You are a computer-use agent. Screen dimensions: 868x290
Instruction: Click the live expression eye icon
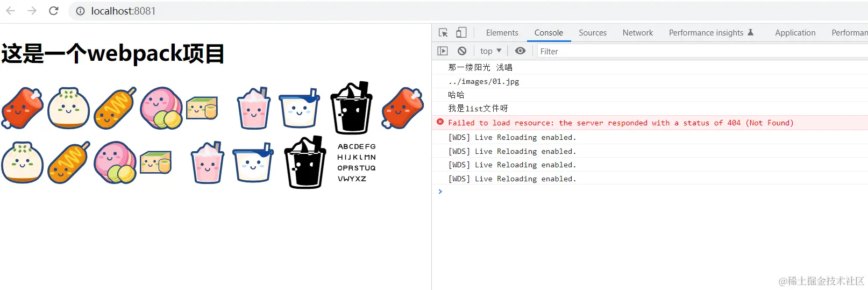click(x=520, y=51)
